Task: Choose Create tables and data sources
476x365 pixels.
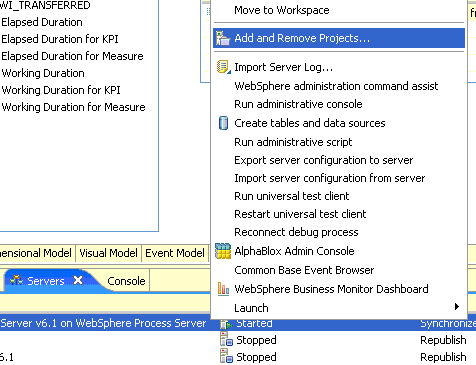Action: [339, 123]
